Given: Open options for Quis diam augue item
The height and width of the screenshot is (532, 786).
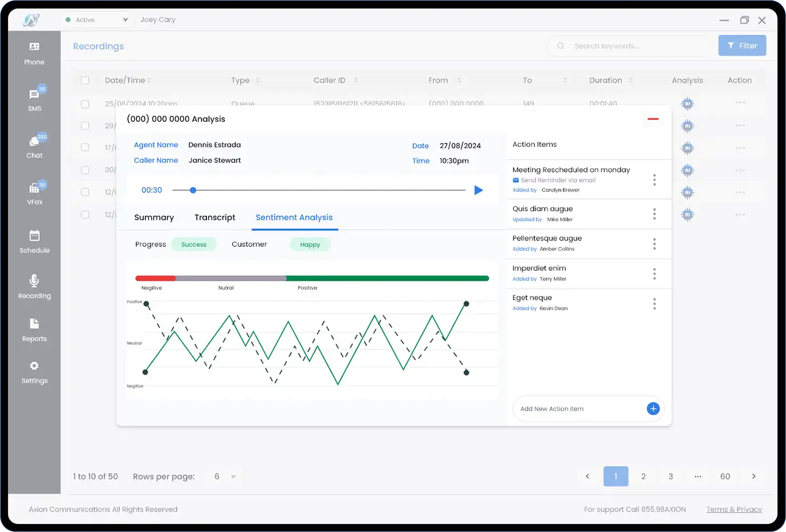Looking at the screenshot, I should pyautogui.click(x=654, y=214).
